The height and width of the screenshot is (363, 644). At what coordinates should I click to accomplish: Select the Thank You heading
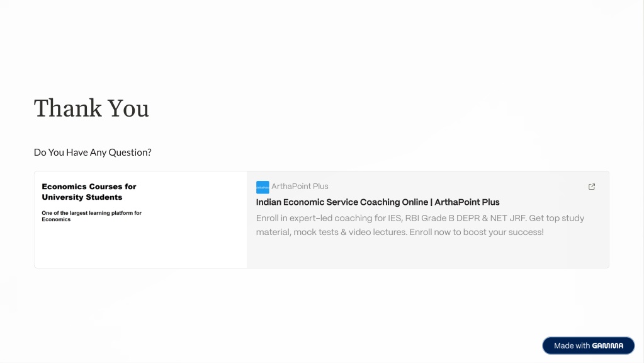[x=91, y=108]
